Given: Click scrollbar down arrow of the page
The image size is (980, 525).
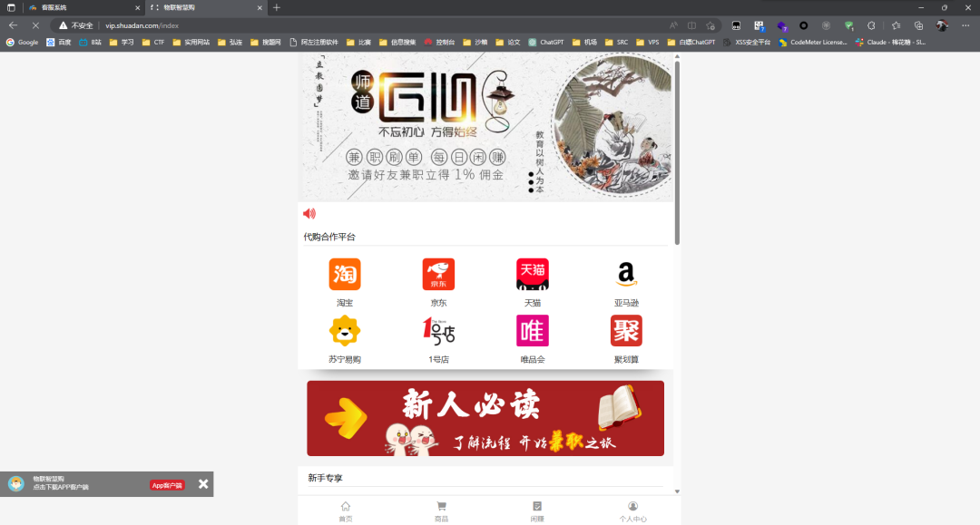Looking at the screenshot, I should (x=677, y=491).
